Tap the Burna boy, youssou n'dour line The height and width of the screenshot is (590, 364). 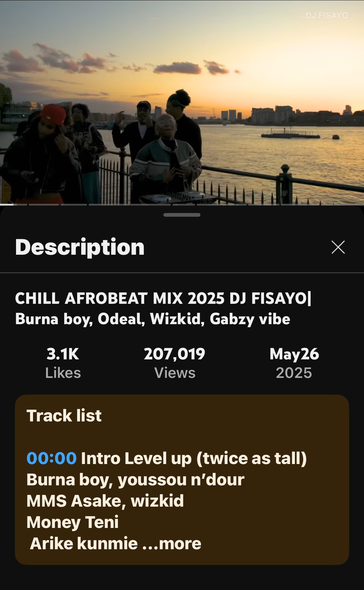click(x=135, y=480)
